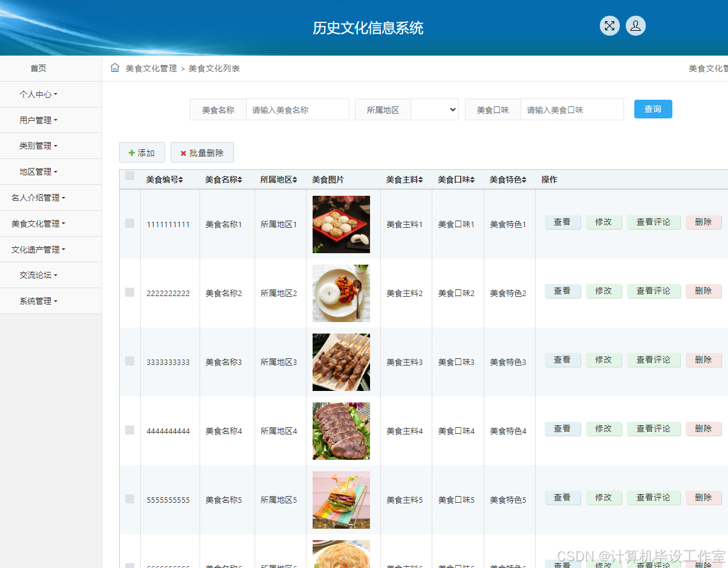The image size is (728, 568).
Task: Sort by the 美食编号 column arrows
Action: tap(180, 180)
